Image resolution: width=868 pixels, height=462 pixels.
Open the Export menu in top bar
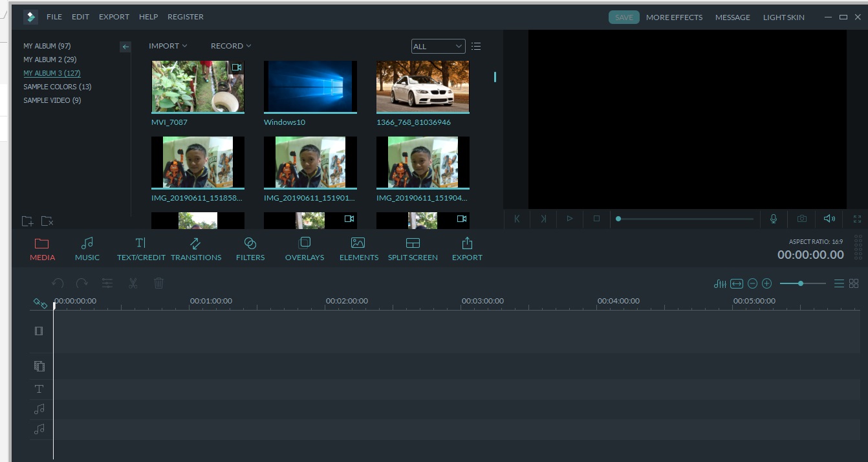coord(114,17)
